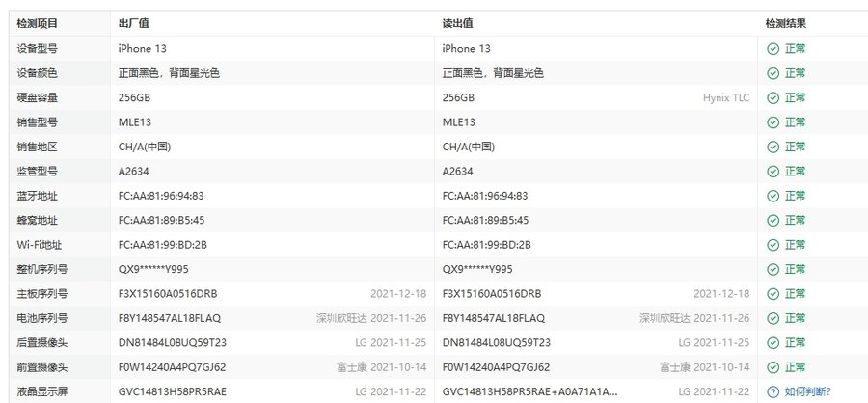Click read front camera serial F0W14240A4PQ7GJ62
Screen dimensions: 868x403
coord(496,367)
